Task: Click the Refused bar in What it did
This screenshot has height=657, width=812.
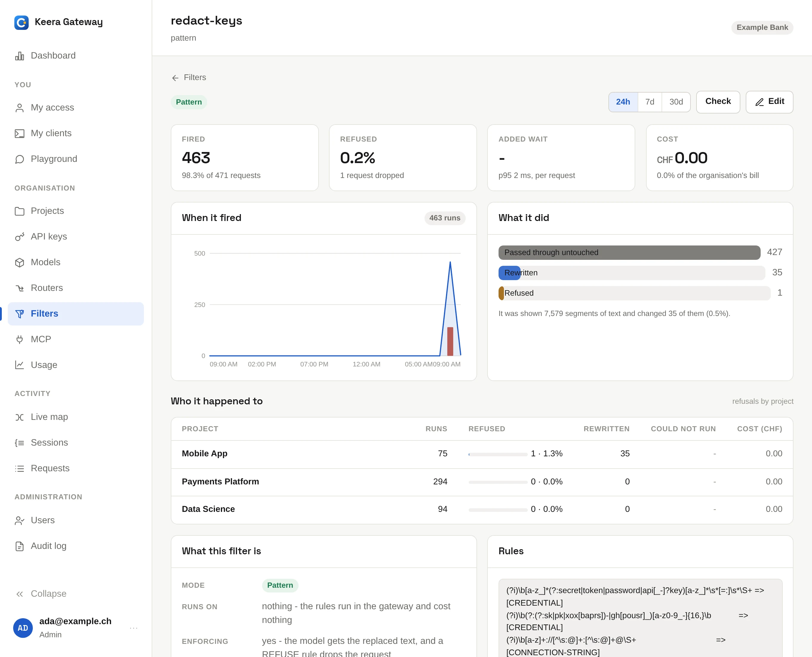Action: coord(501,293)
